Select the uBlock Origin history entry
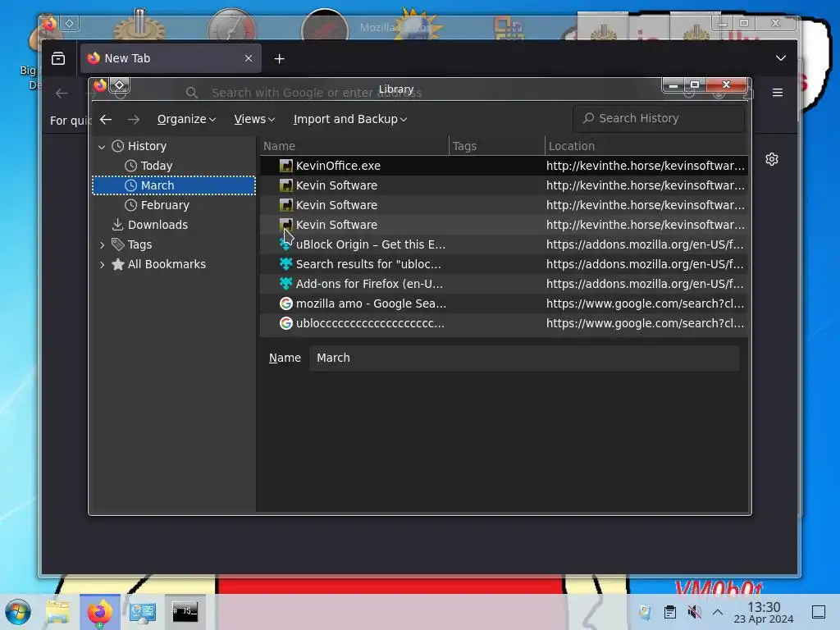 coord(504,244)
